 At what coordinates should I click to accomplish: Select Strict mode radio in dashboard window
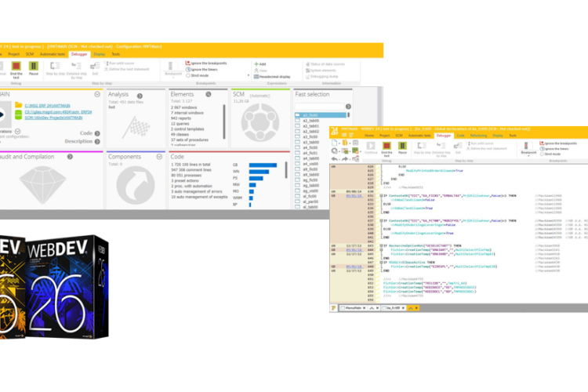point(188,75)
